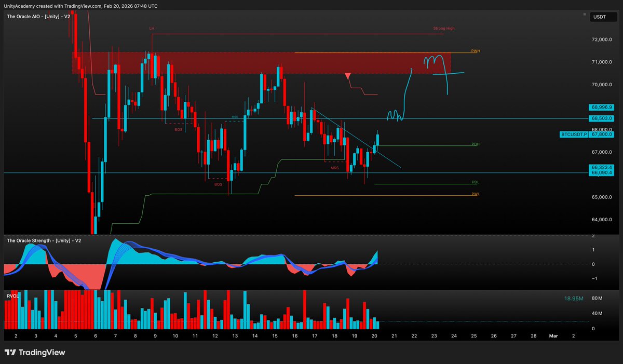Click the TradingView logo
This screenshot has width=623, height=364.
tap(35, 353)
